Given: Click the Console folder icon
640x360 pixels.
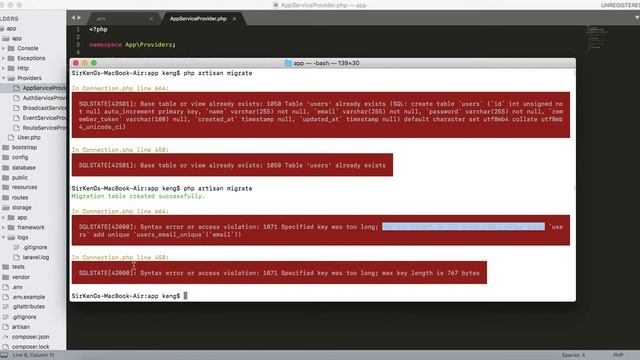Looking at the screenshot, I should (11, 48).
